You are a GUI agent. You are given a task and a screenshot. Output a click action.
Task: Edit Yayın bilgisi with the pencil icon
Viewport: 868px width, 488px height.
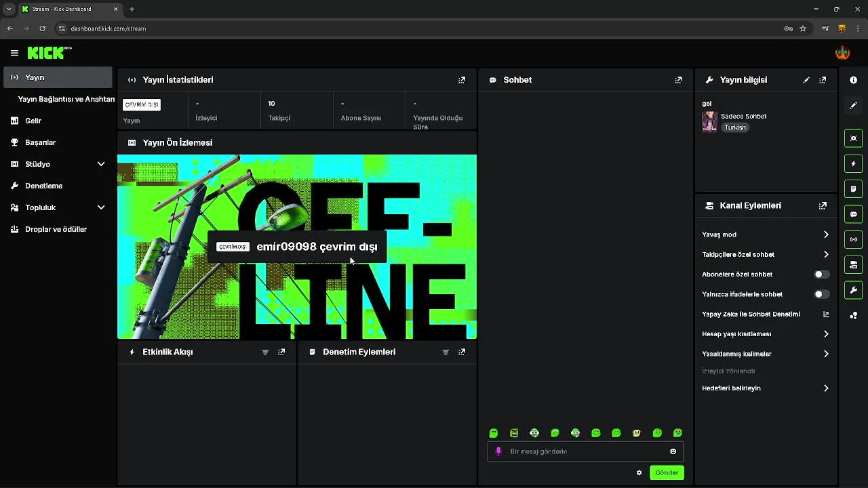[806, 80]
